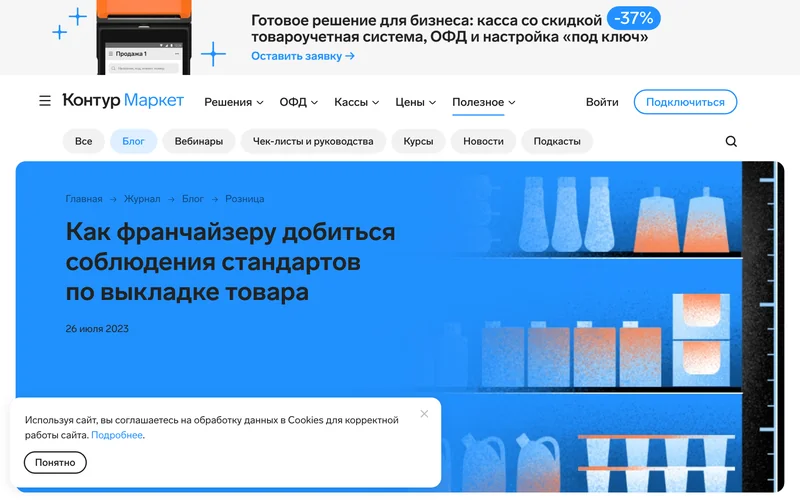
Task: Select the Вебинары filter tab
Action: (199, 141)
